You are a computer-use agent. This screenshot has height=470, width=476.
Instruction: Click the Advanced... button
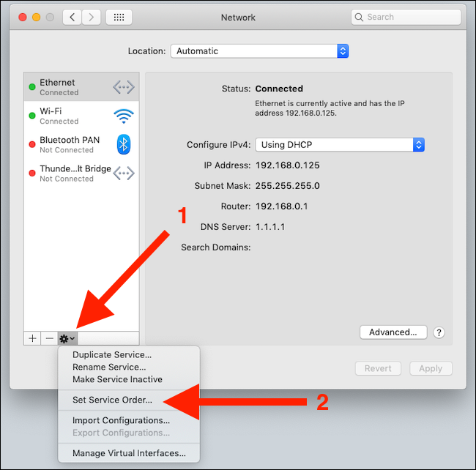click(393, 332)
